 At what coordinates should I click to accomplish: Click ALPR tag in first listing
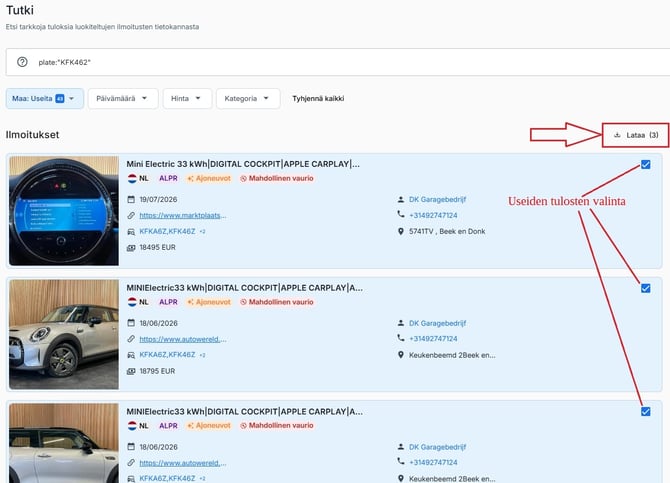pos(168,178)
